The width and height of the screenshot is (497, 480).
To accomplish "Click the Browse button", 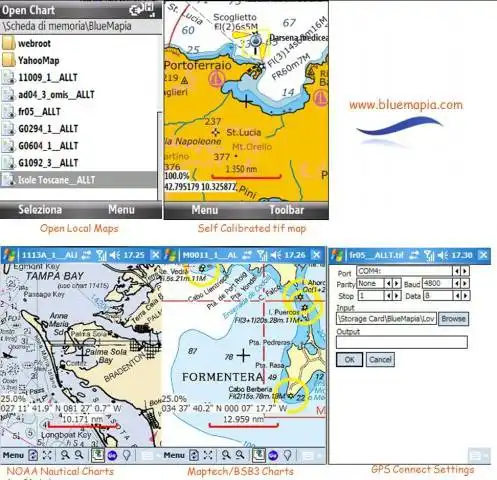I will click(x=453, y=319).
